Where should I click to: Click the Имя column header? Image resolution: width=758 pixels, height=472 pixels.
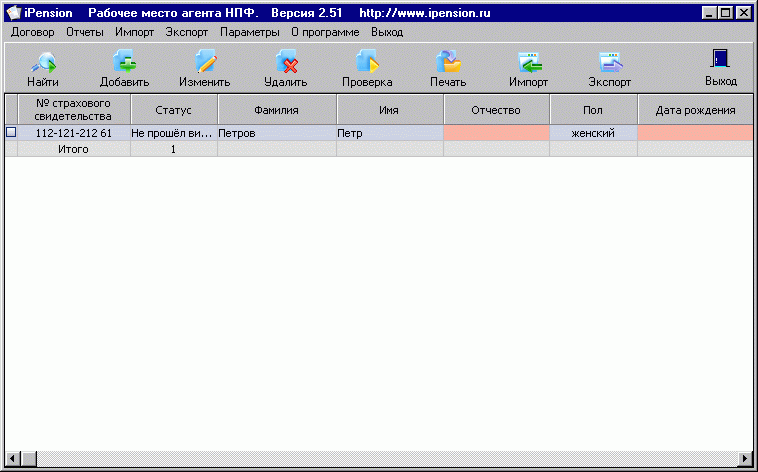390,110
